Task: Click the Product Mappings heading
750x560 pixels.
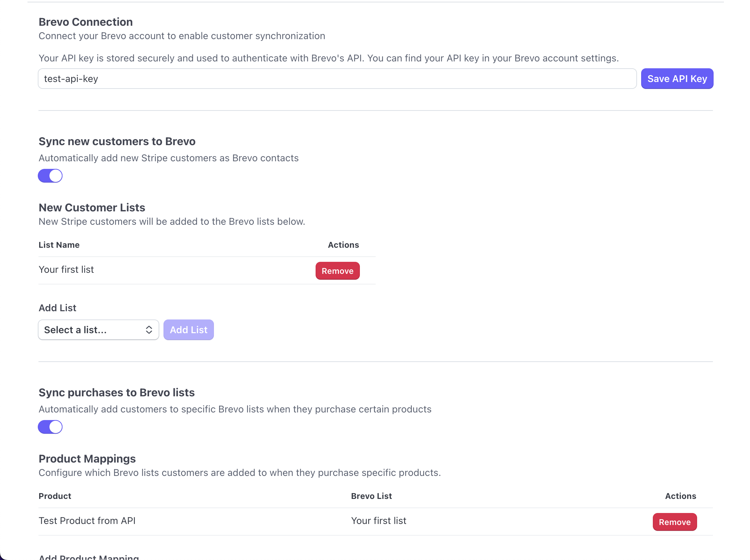Action: [87, 459]
